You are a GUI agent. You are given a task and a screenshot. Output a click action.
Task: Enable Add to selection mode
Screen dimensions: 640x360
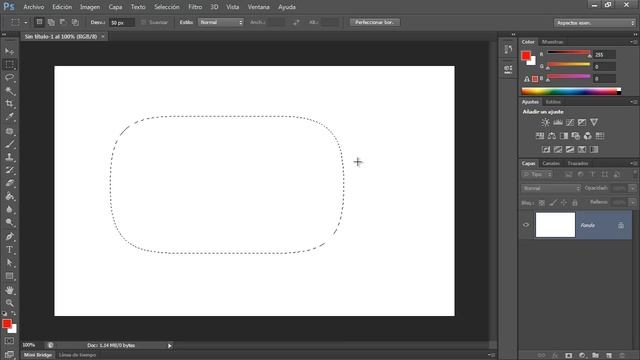[51, 22]
